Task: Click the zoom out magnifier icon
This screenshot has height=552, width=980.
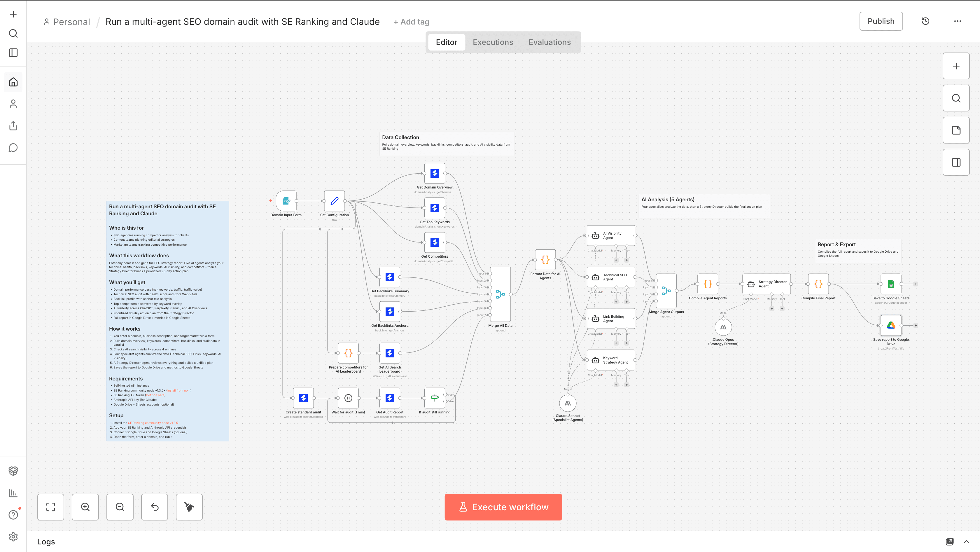Action: pyautogui.click(x=120, y=507)
